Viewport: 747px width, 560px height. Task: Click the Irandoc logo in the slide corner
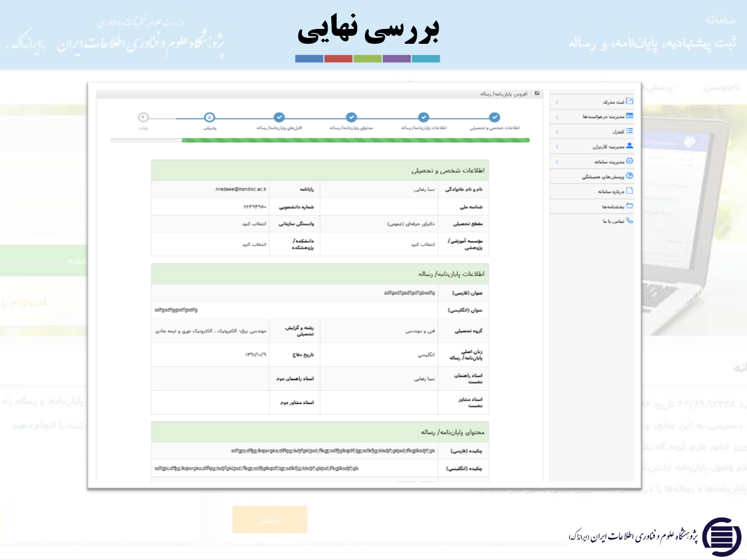[722, 537]
